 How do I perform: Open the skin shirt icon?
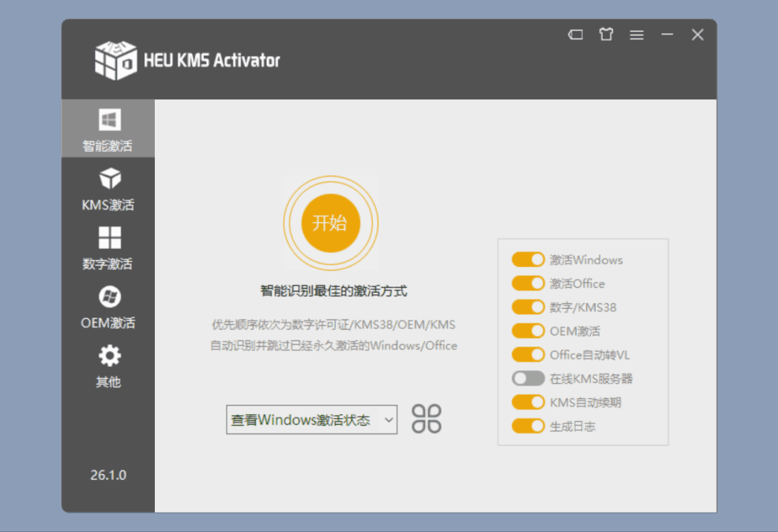pos(606,35)
